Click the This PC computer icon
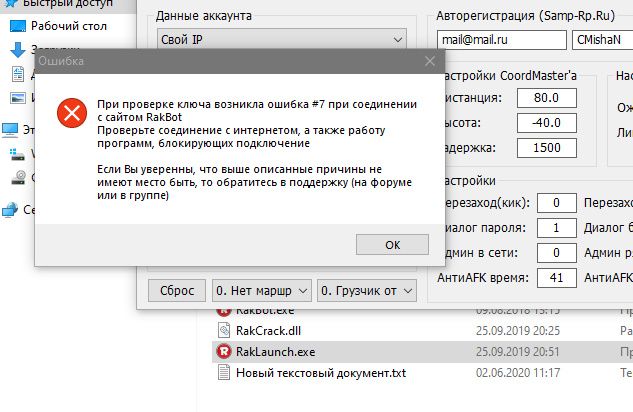This screenshot has width=633, height=412. (x=10, y=129)
